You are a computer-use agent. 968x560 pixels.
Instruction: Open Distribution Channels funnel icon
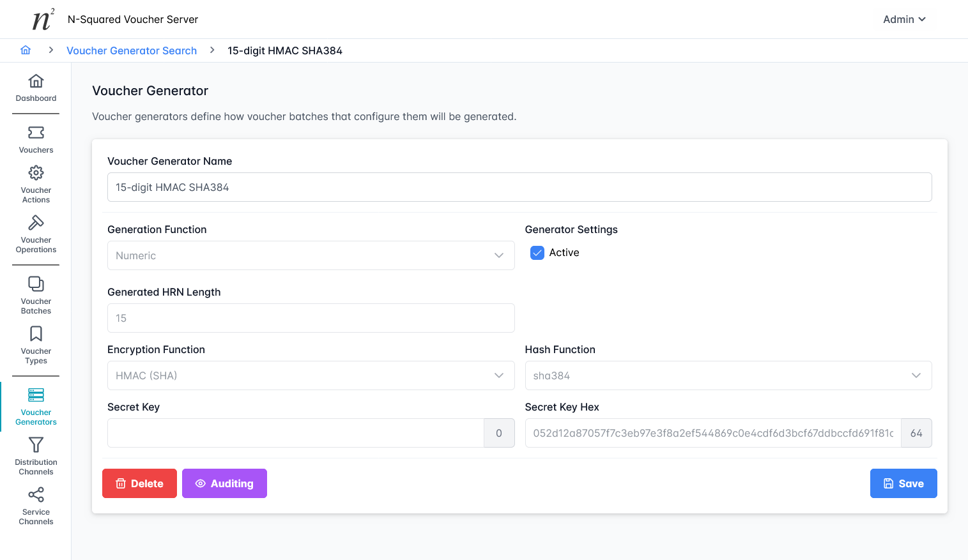(x=36, y=445)
